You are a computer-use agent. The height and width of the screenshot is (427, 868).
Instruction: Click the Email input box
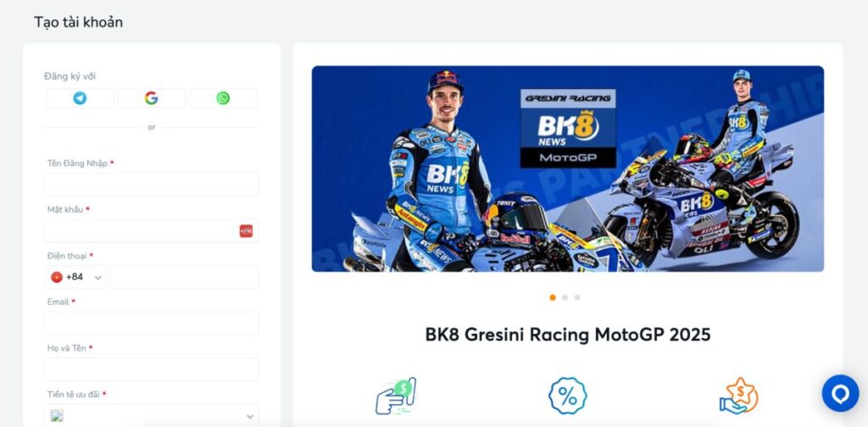point(151,324)
